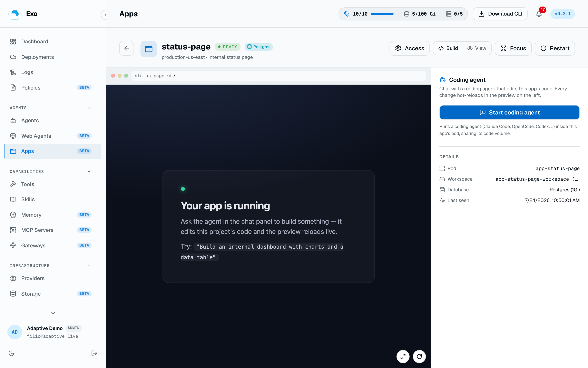Image resolution: width=588 pixels, height=368 pixels.
Task: Go to Logs
Action: pos(53,72)
